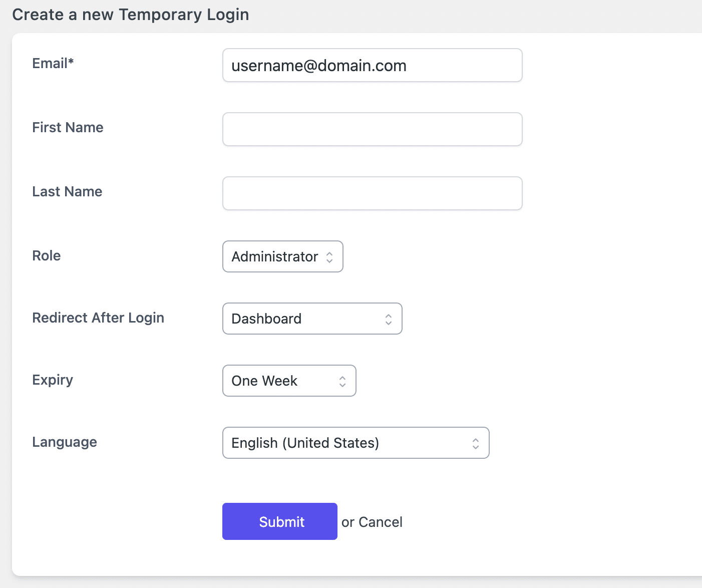
Task: Click the Expiry label text
Action: (x=53, y=380)
